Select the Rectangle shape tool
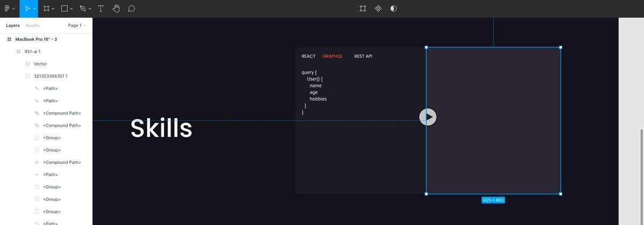The image size is (644, 225). 64,9
